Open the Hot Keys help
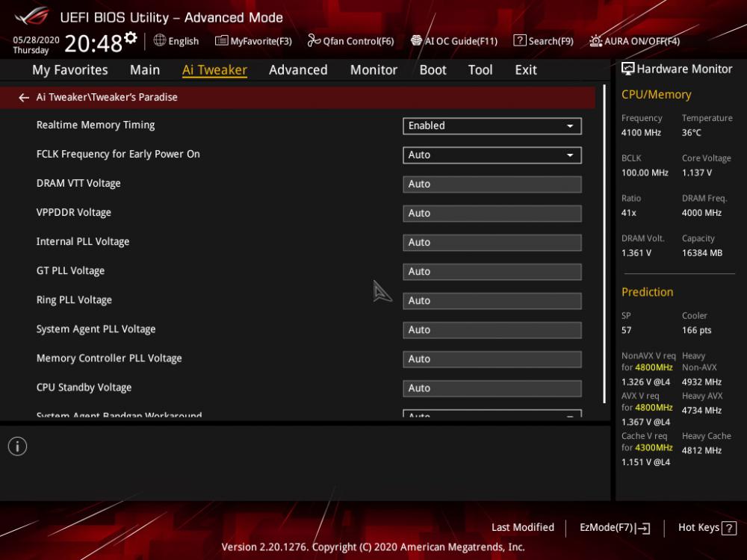The width and height of the screenshot is (747, 560). (x=707, y=528)
